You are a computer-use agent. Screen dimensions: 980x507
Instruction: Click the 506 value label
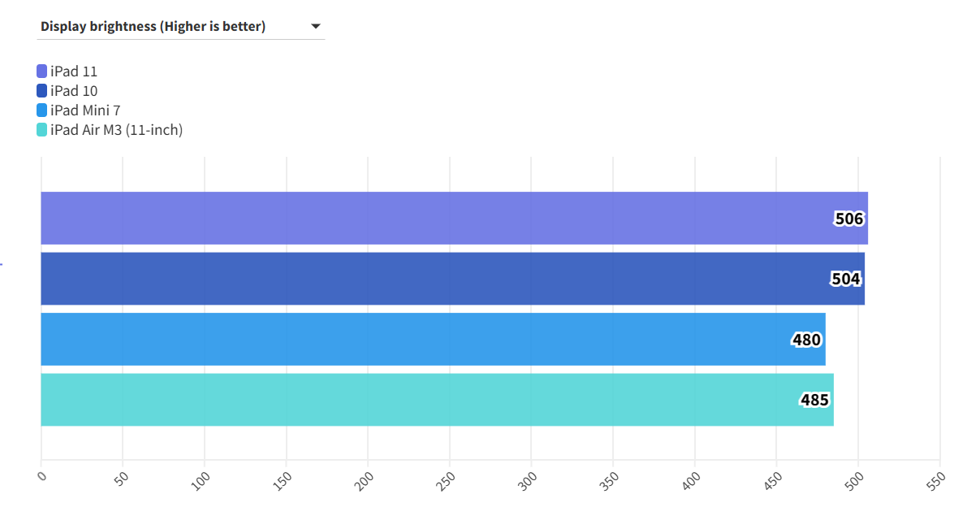click(848, 219)
